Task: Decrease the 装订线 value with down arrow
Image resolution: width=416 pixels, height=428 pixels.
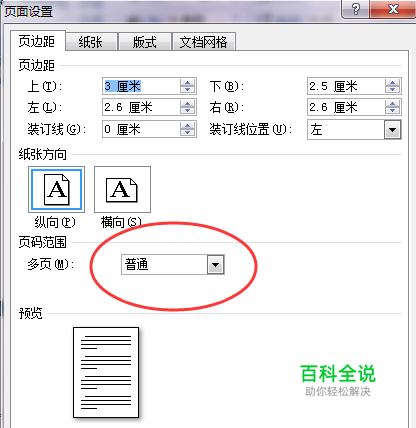Action: tap(187, 133)
